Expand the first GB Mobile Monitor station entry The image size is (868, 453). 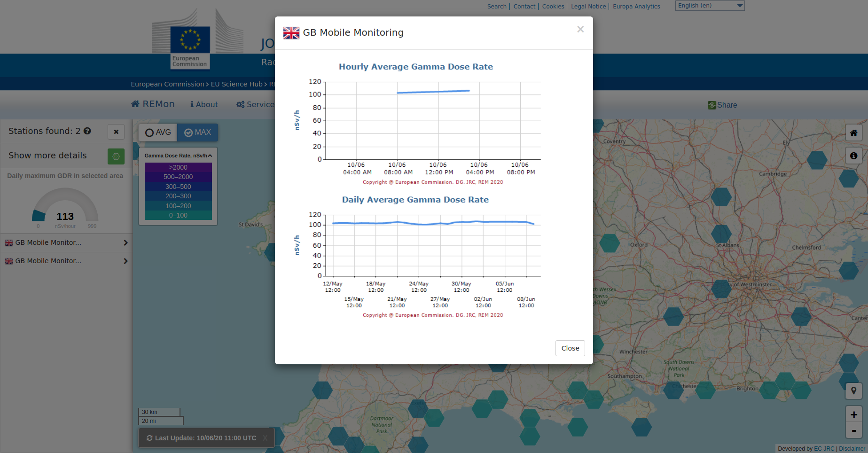tap(125, 242)
